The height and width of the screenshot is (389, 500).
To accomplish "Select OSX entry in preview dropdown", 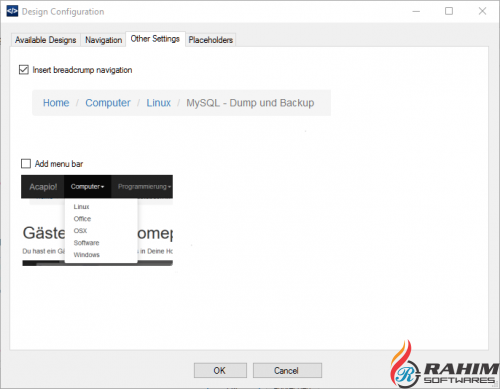I will (80, 231).
